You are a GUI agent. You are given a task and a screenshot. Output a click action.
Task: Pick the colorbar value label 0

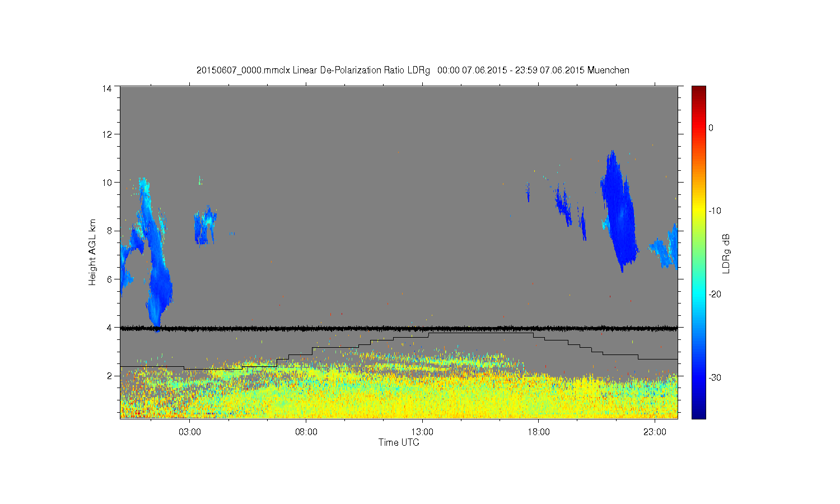click(711, 128)
